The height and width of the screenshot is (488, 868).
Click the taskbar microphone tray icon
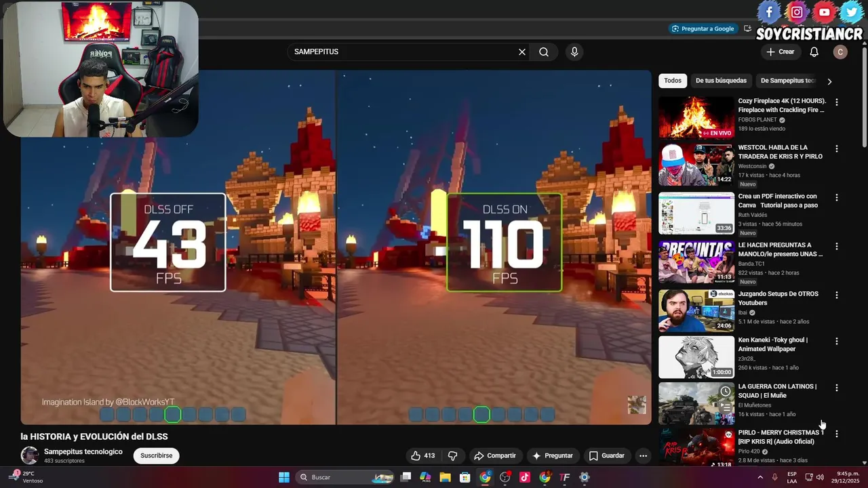[x=774, y=477]
